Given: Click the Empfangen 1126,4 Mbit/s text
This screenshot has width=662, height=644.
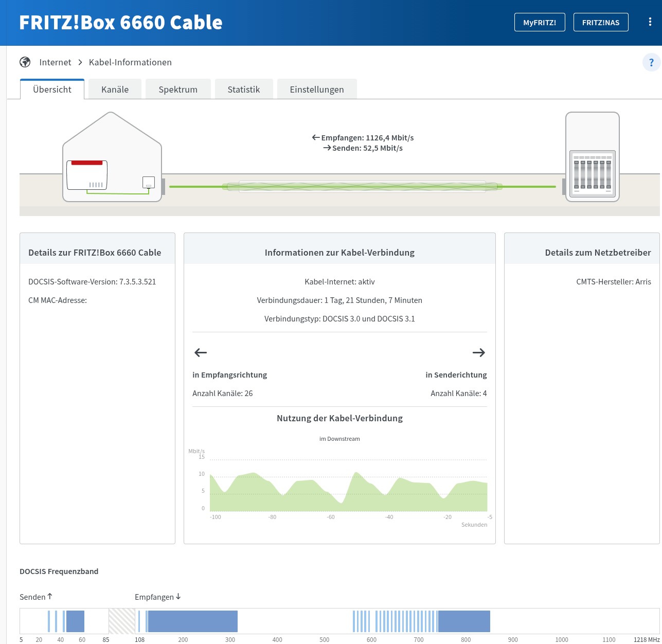Looking at the screenshot, I should pyautogui.click(x=363, y=138).
